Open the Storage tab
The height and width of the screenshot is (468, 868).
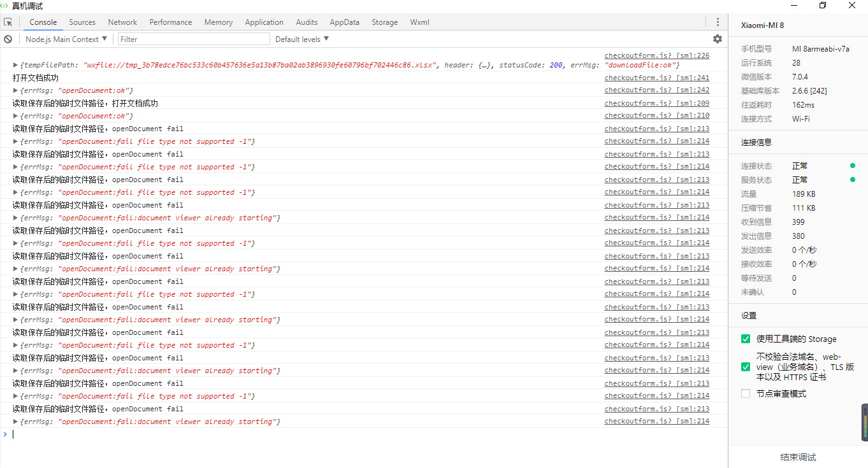pyautogui.click(x=385, y=22)
